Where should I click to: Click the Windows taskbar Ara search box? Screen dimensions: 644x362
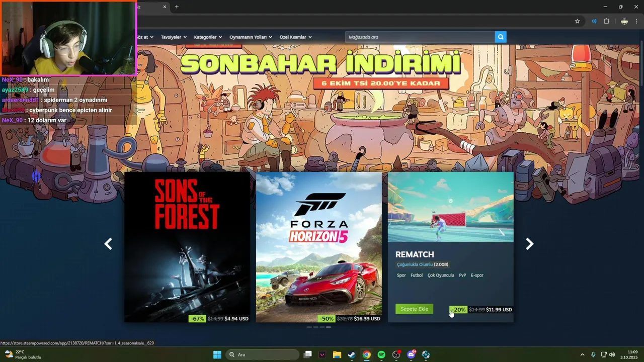(x=262, y=354)
